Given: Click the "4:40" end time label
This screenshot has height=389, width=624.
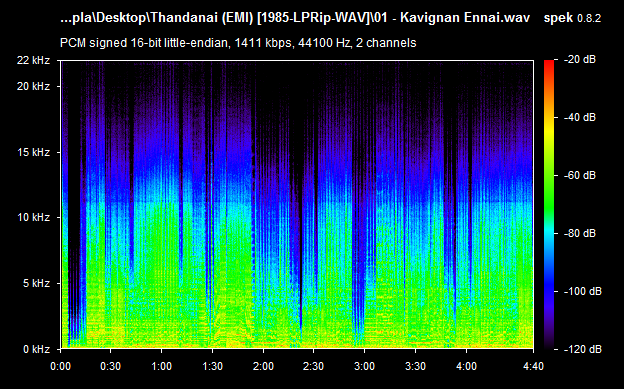Looking at the screenshot, I should coord(533,366).
